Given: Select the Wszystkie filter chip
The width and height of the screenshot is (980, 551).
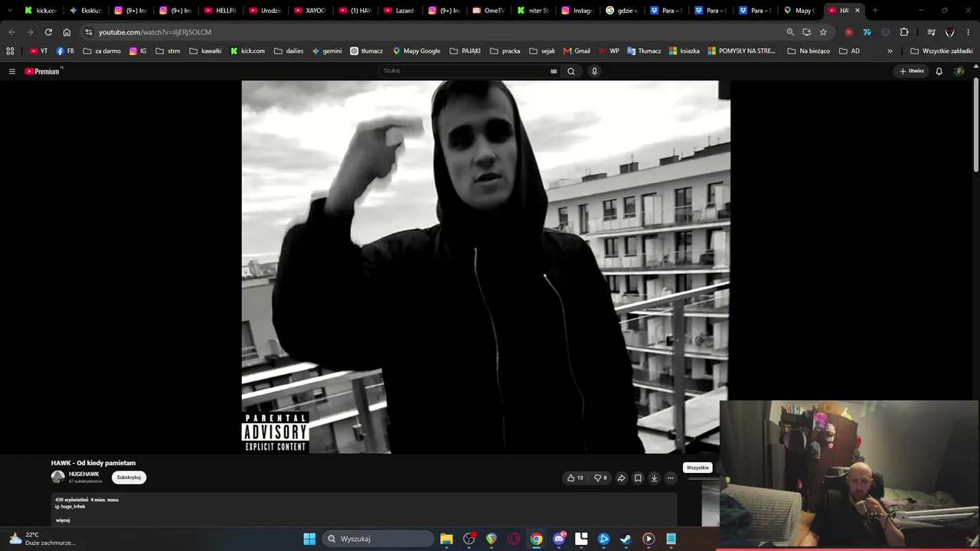Looking at the screenshot, I should pyautogui.click(x=697, y=468).
